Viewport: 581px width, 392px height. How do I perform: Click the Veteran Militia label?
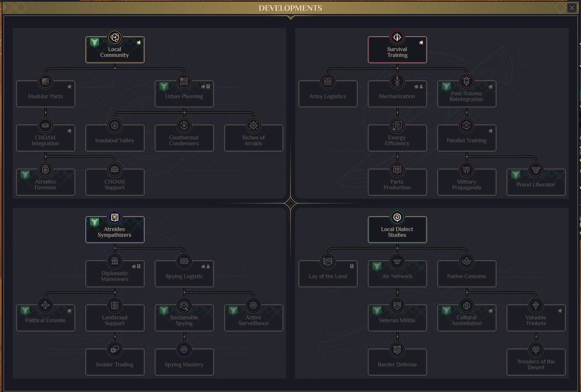coord(397,321)
